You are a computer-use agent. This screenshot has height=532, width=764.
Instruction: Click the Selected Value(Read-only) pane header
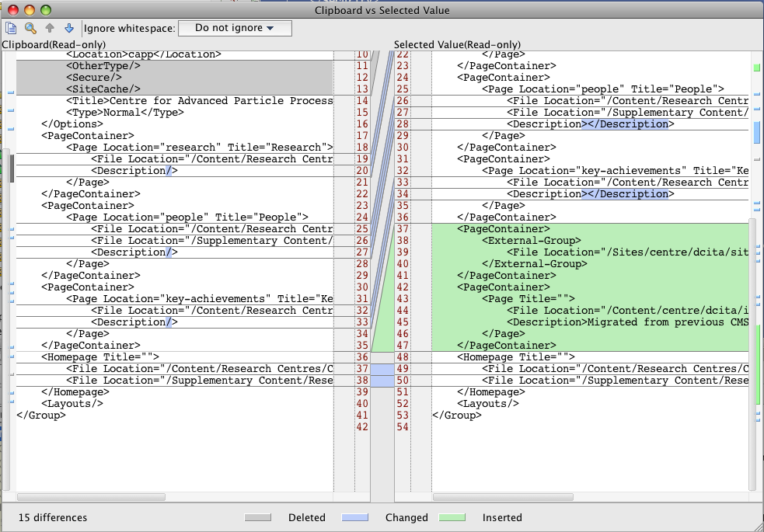[460, 44]
